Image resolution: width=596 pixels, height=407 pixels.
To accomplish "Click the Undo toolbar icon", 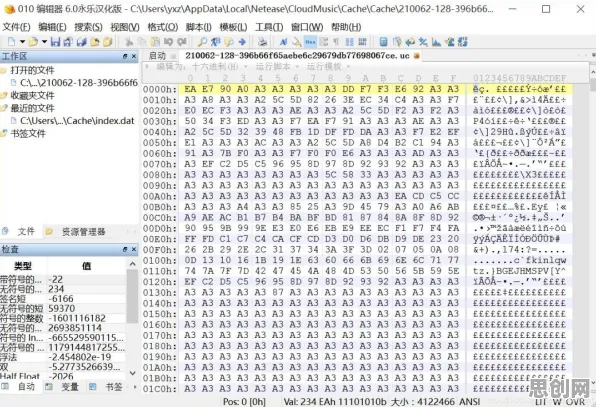I will [168, 42].
